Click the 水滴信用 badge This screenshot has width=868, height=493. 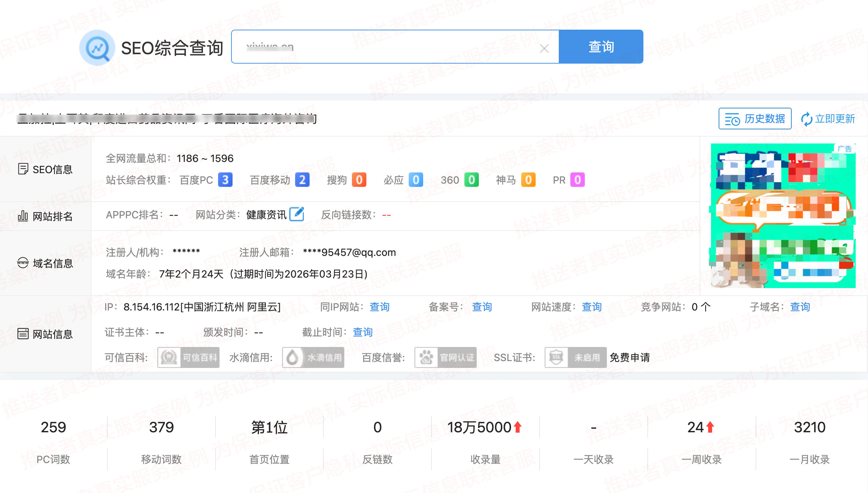[313, 357]
